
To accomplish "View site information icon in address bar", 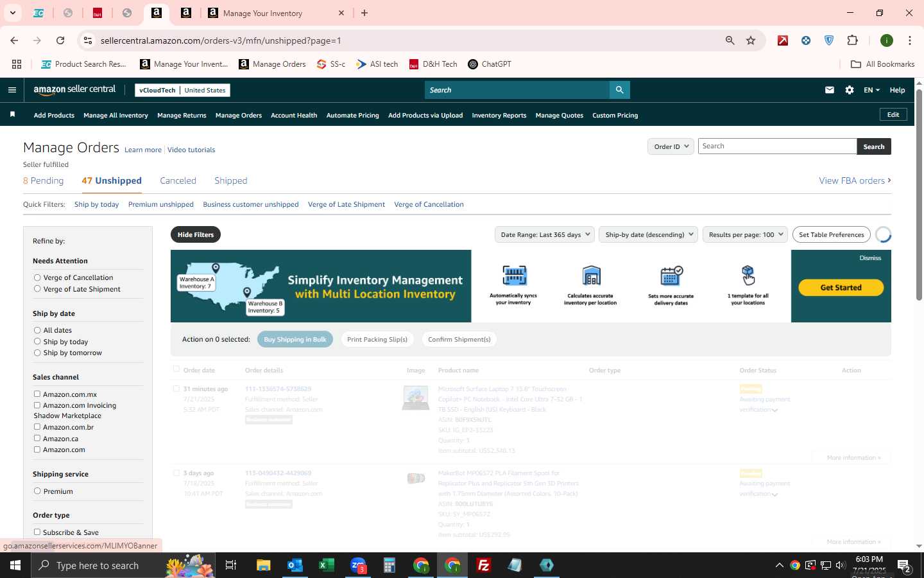I will pos(88,40).
